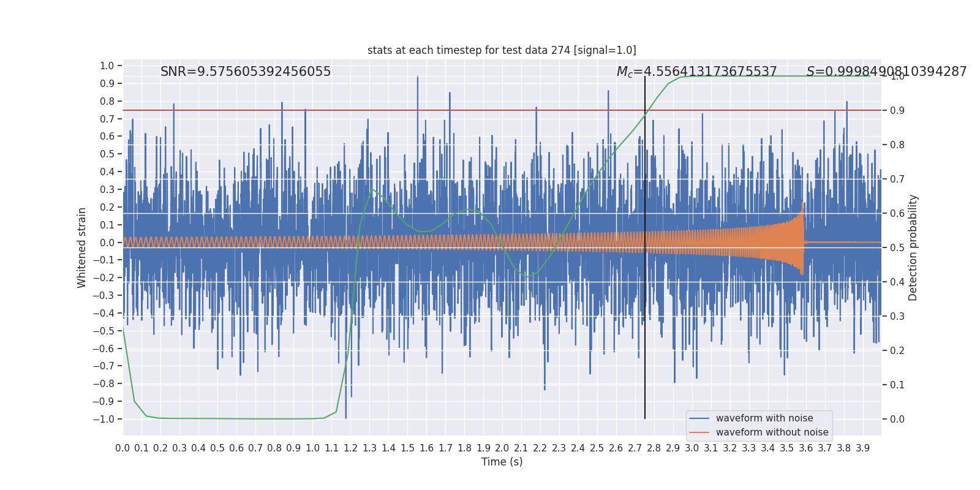Image resolution: width=980 pixels, height=490 pixels.
Task: Click the S=0.9998 score annotation
Action: 886,72
